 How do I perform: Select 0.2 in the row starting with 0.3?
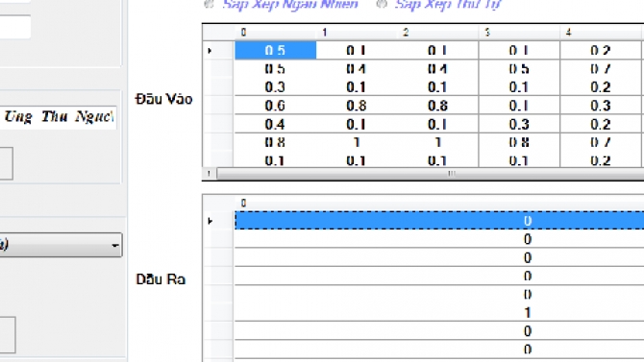[x=601, y=87]
